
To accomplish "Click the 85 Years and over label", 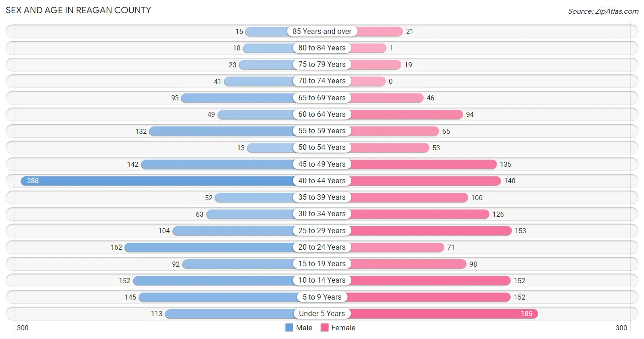I will point(322,32).
